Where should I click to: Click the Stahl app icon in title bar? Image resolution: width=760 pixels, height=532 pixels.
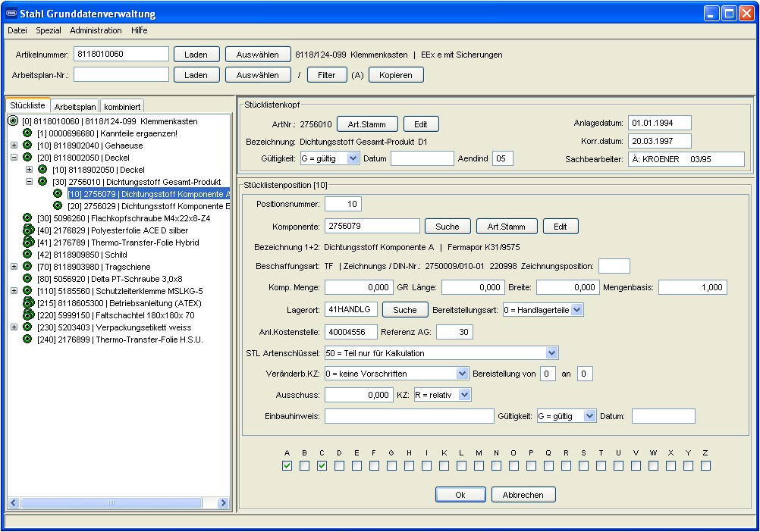pos(11,14)
